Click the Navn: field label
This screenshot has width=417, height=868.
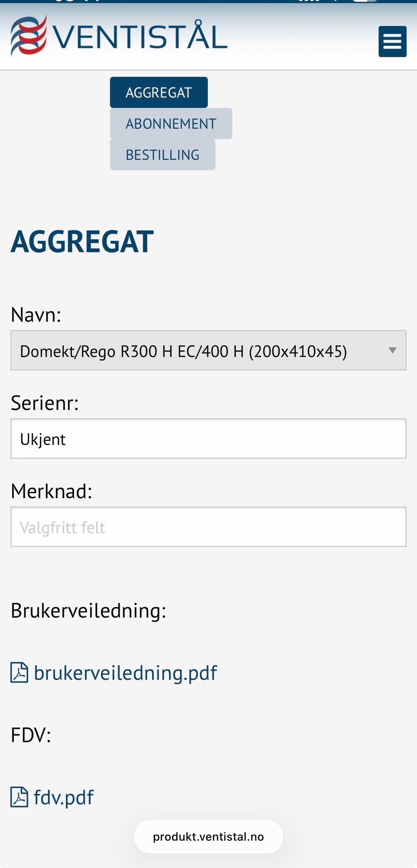tap(36, 315)
